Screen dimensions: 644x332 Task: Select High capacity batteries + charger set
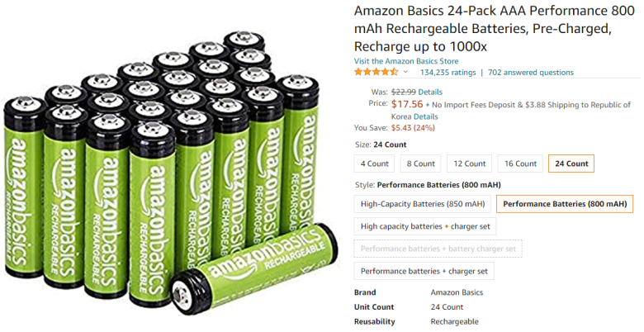pos(424,226)
